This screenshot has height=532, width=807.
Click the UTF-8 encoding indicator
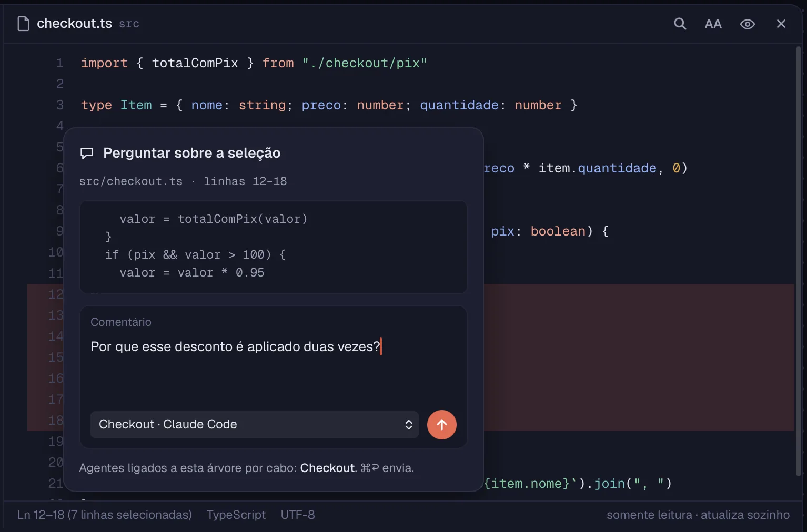(298, 515)
